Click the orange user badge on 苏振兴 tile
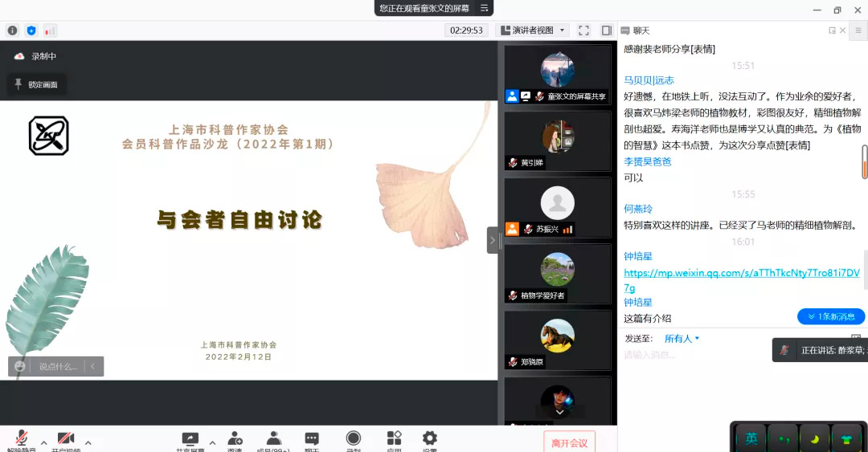The image size is (868, 452). tap(512, 229)
